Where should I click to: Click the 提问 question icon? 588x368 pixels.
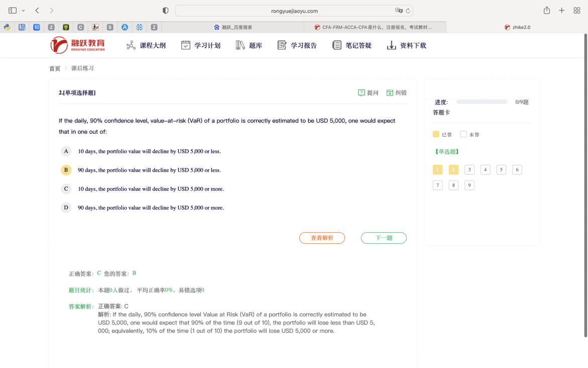point(361,93)
